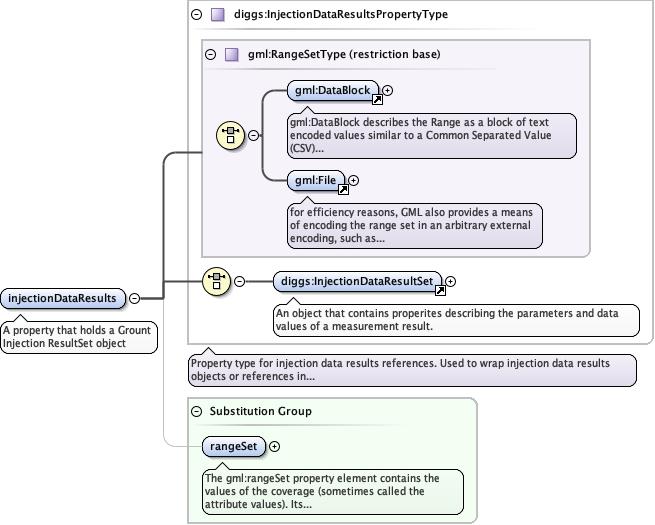Click the purple type icon beside gml:RangeSetType
The image size is (655, 525).
pyautogui.click(x=231, y=55)
